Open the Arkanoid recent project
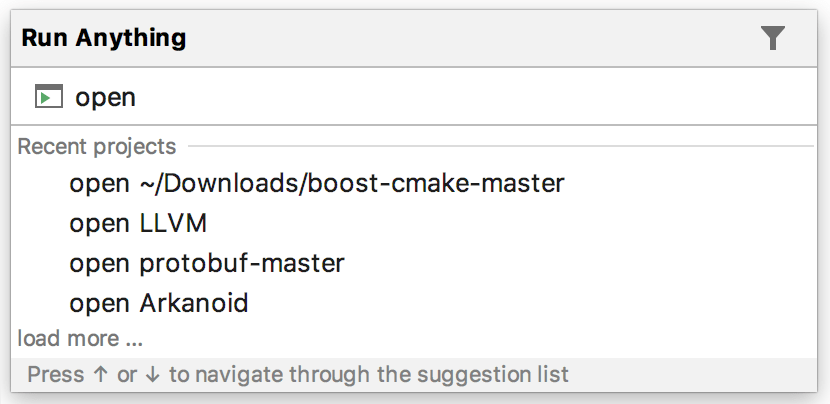Screen dimensions: 830x404 (x=158, y=302)
